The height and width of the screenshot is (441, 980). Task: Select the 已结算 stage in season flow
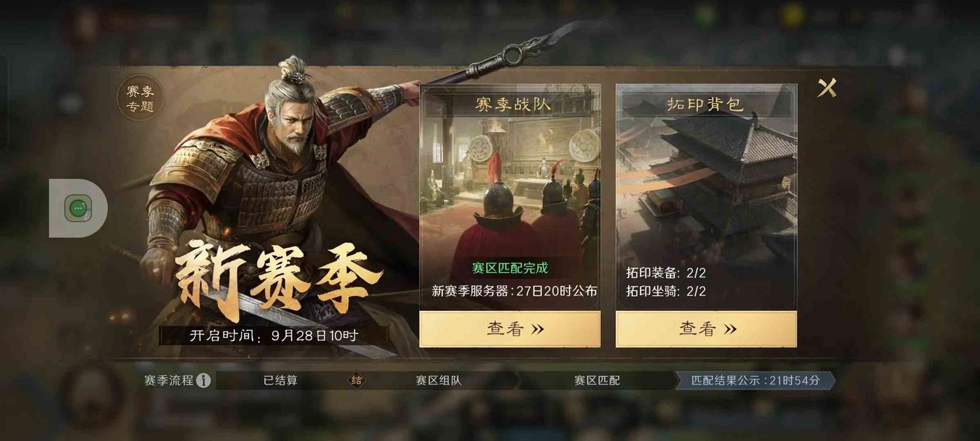[281, 380]
